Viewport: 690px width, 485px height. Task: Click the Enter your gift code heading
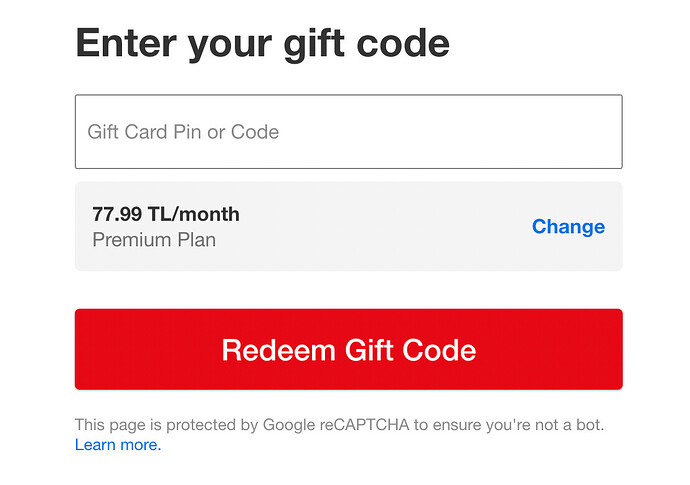(263, 44)
